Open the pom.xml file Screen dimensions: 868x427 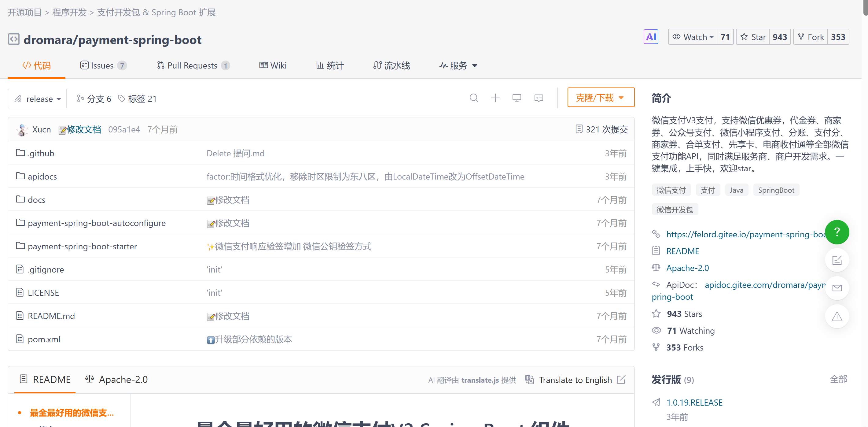coord(44,339)
